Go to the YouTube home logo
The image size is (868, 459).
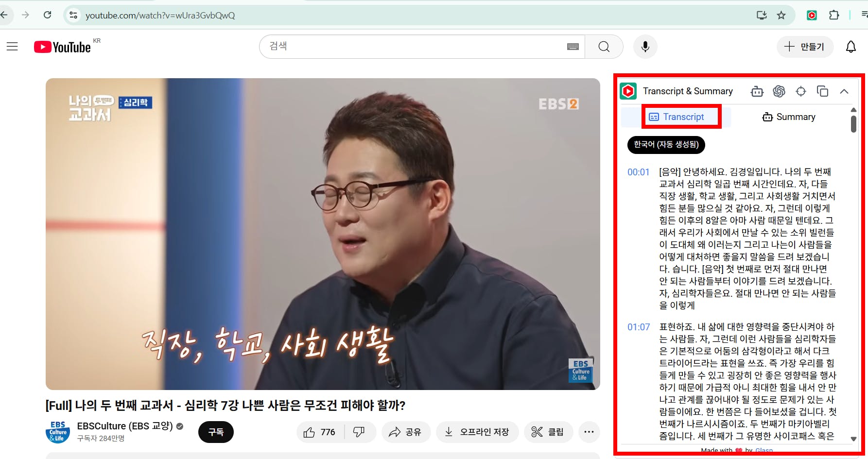(x=63, y=47)
